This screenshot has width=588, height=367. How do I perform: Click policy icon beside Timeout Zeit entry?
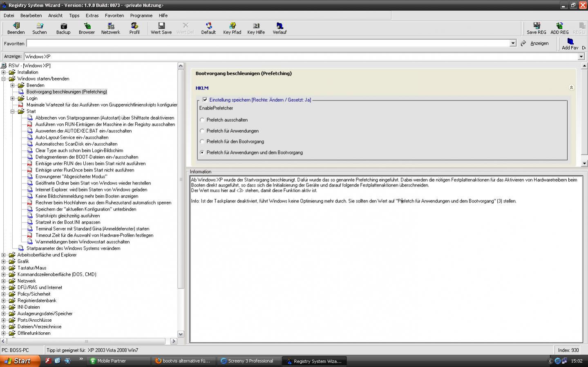[x=30, y=236]
